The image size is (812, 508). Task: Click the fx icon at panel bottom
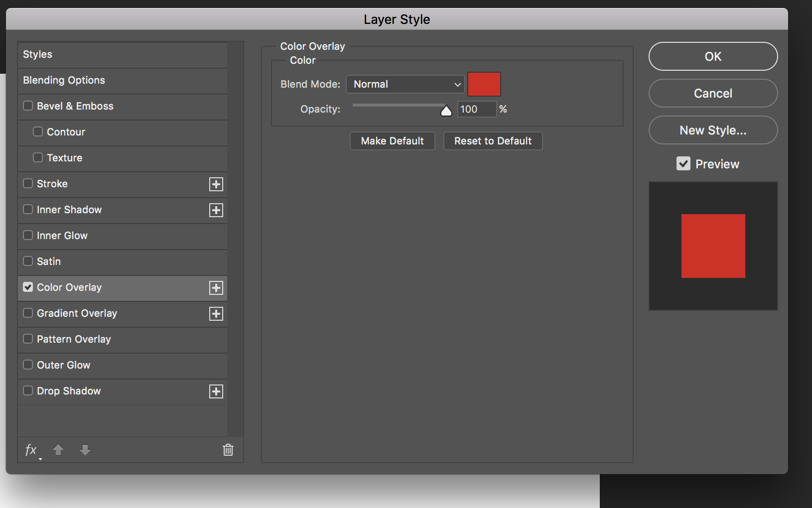pyautogui.click(x=31, y=450)
